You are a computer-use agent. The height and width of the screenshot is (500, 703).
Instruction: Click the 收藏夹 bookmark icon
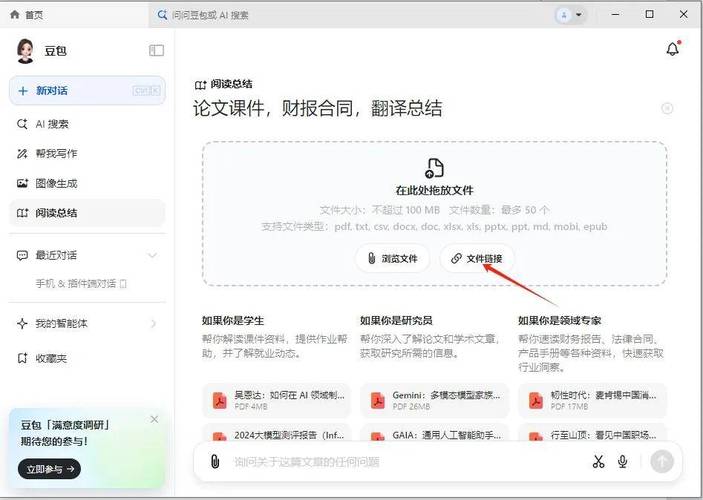pos(22,358)
